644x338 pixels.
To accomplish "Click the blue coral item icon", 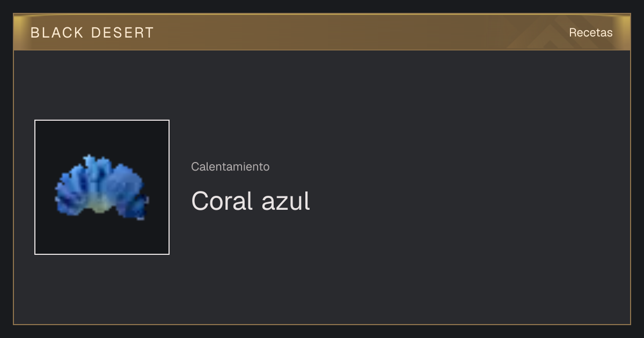I will (x=102, y=187).
